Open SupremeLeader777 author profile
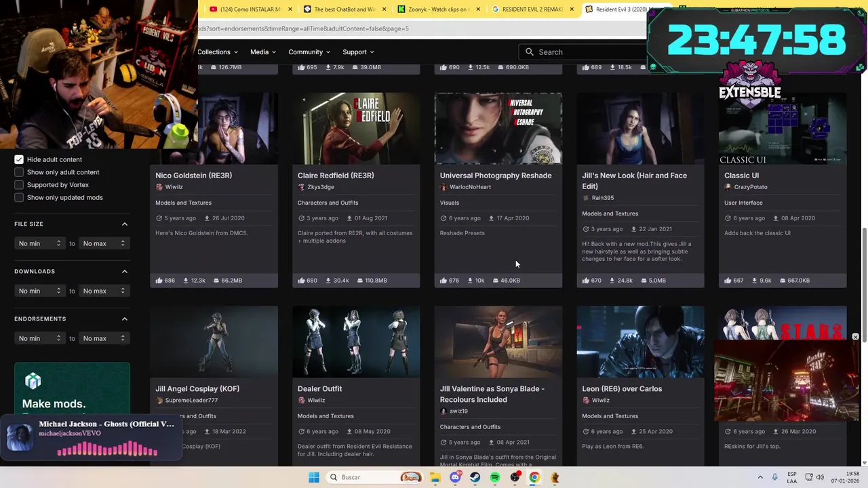The image size is (868, 488). 191,401
